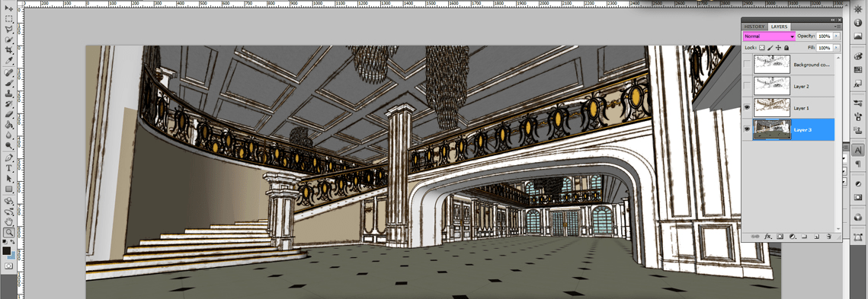Select the Zoom tool
This screenshot has height=299, width=868.
(9, 233)
